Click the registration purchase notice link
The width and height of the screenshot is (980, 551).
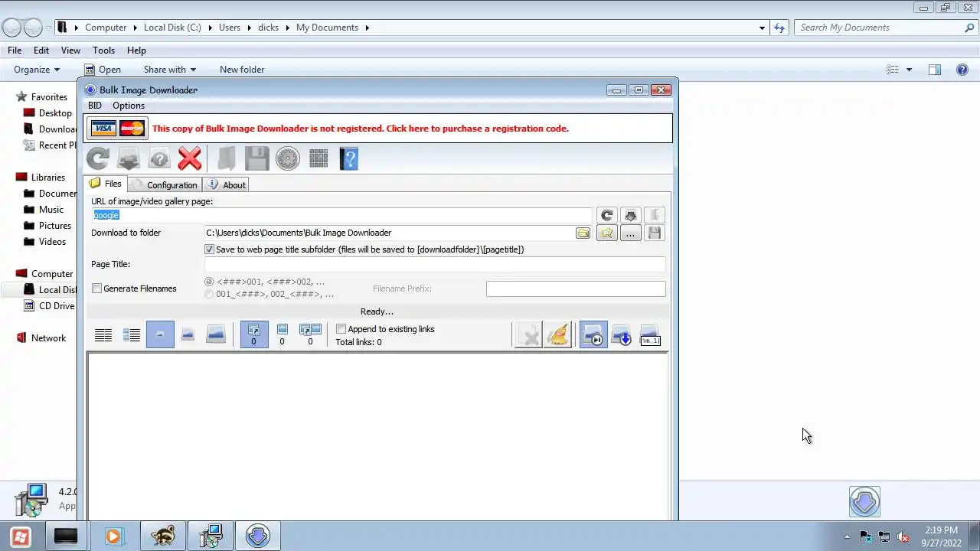pyautogui.click(x=360, y=129)
